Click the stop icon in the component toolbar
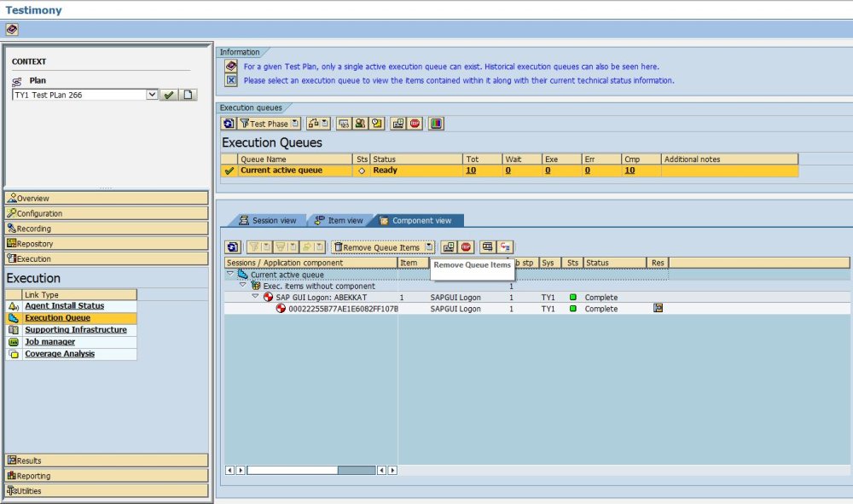This screenshot has width=853, height=504. [467, 247]
